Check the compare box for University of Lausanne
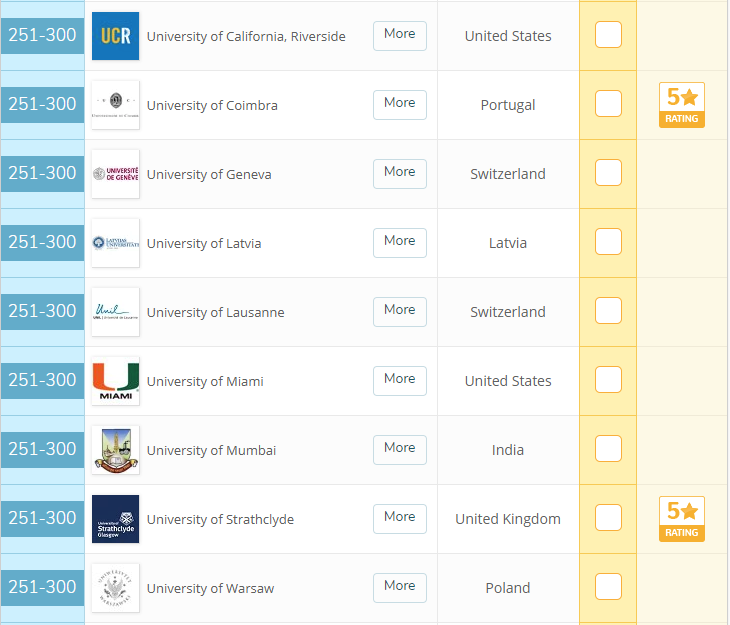This screenshot has width=730, height=625. [608, 311]
